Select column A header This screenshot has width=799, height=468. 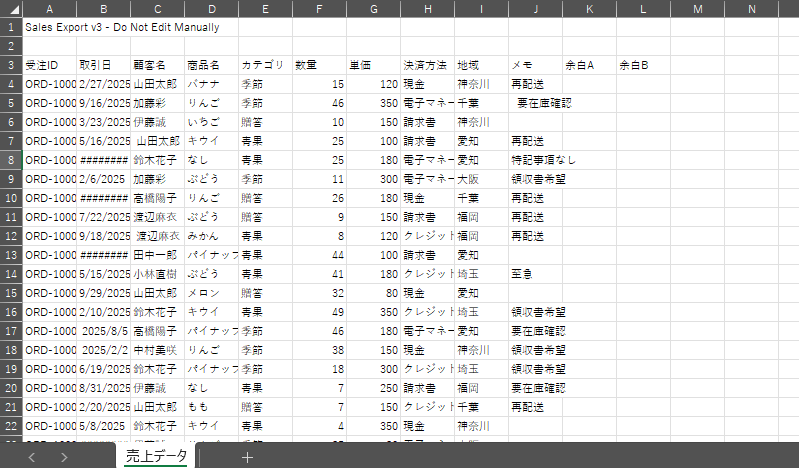49,9
